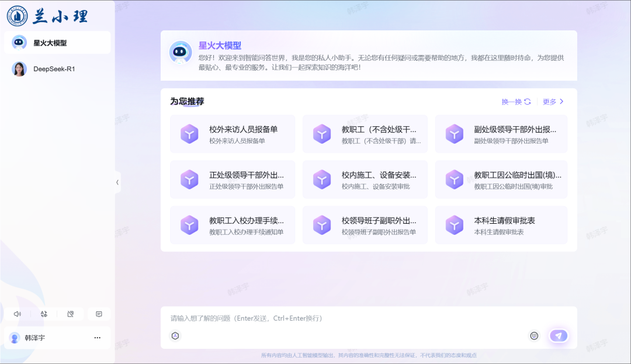This screenshot has height=364, width=631.
Task: Select the 教职工因公临时出国(境)审批 card
Action: click(x=501, y=179)
